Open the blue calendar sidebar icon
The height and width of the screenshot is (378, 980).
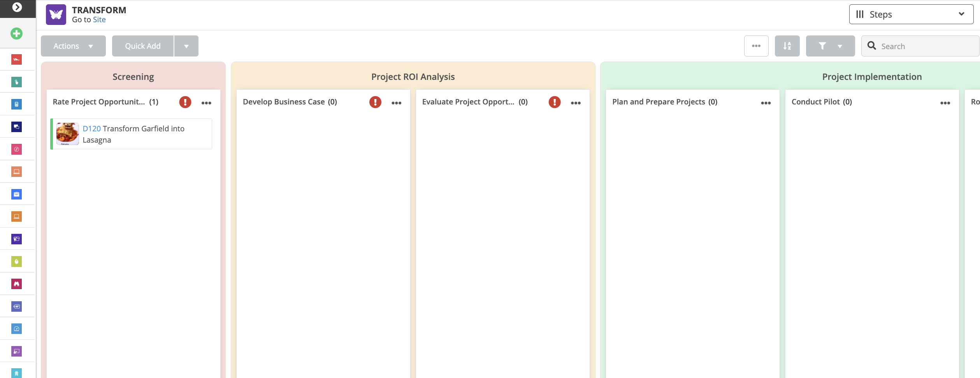[16, 194]
